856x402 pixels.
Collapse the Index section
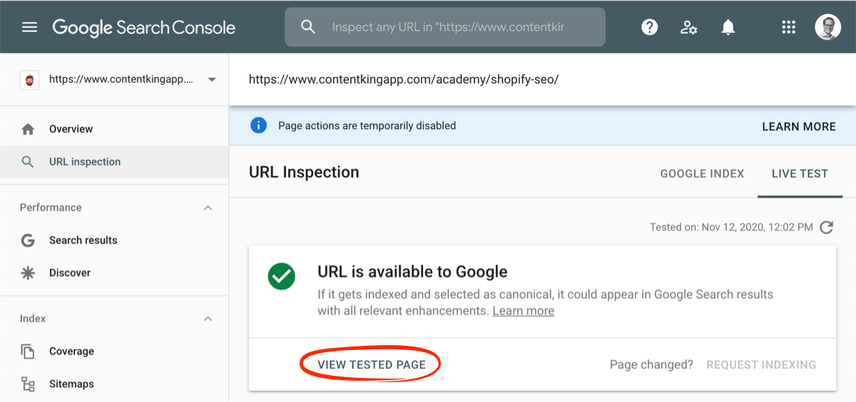click(x=208, y=319)
